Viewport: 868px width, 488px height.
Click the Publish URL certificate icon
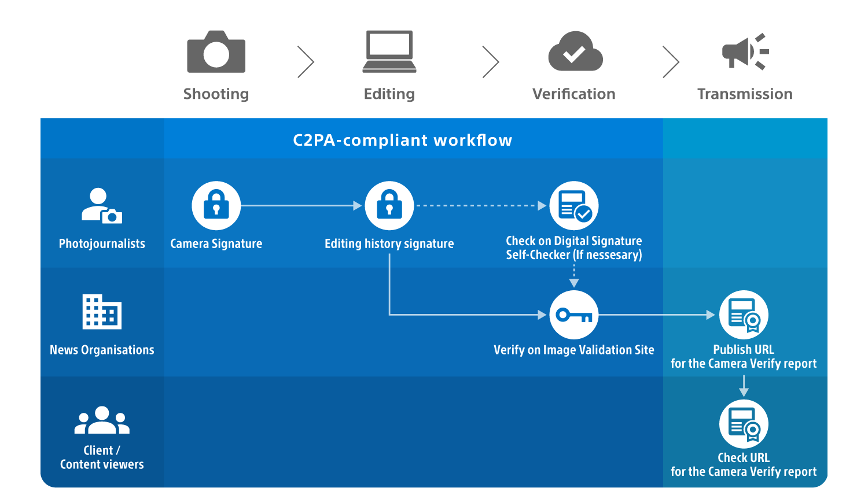coord(744,315)
